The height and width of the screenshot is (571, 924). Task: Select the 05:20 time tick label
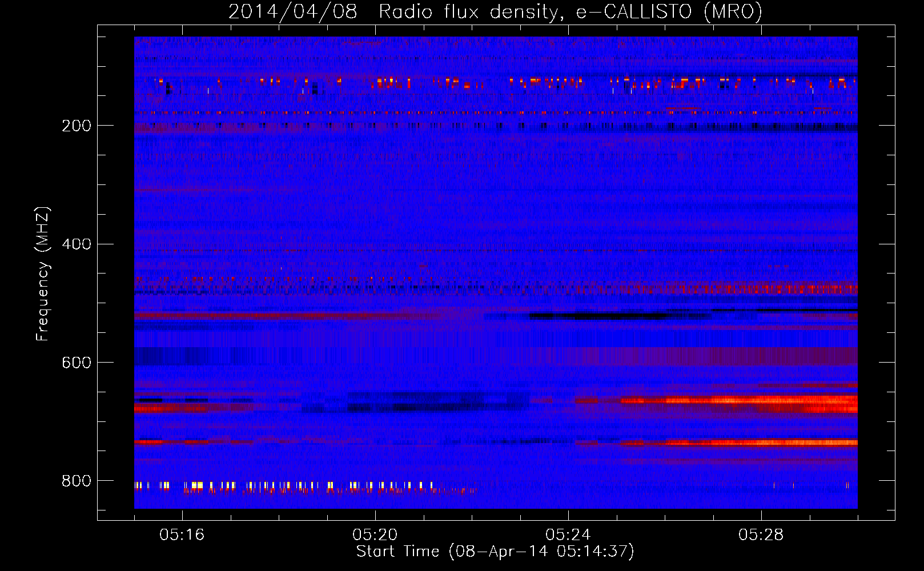[x=375, y=535]
